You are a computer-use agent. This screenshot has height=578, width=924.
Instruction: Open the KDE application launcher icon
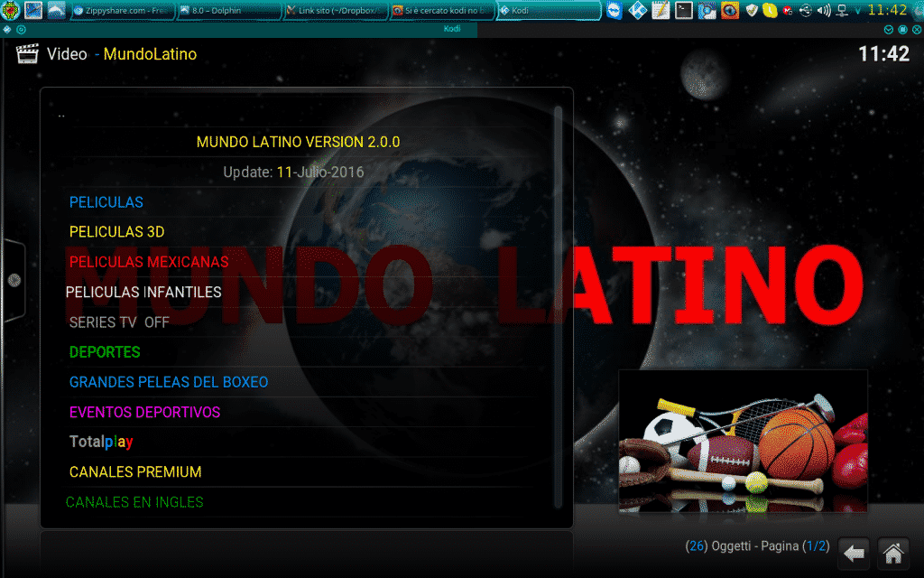pos(10,10)
